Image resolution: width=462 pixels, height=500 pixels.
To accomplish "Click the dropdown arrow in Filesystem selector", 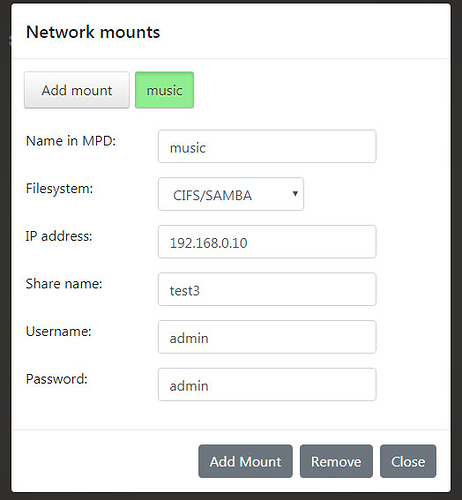I will (x=295, y=193).
